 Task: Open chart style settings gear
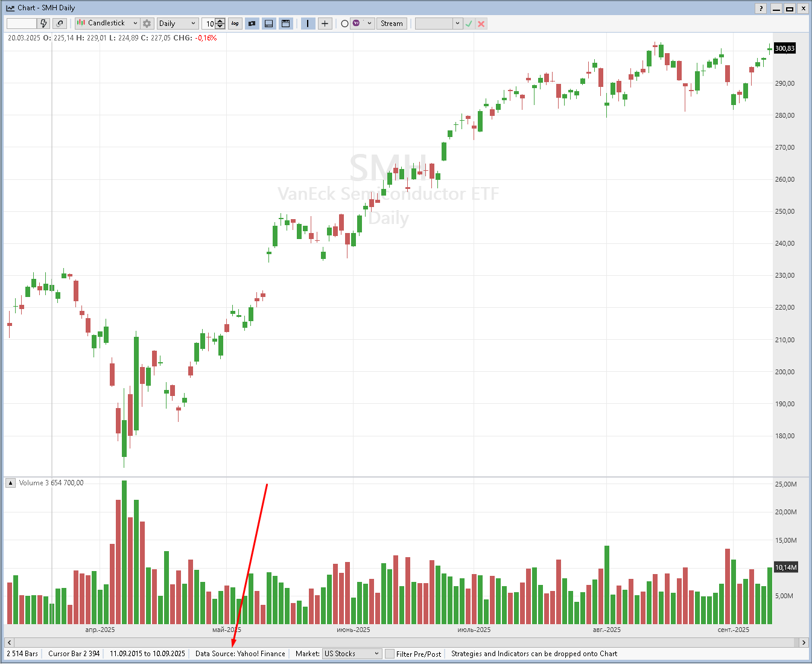147,24
